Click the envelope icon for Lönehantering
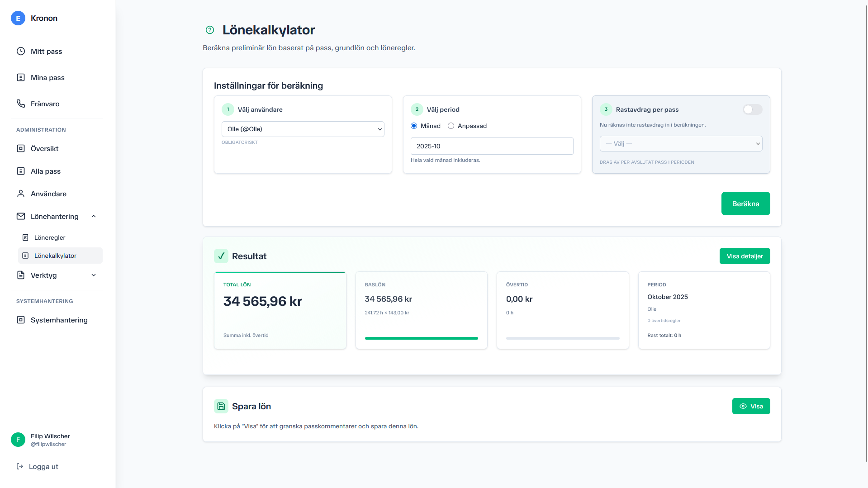 [21, 216]
